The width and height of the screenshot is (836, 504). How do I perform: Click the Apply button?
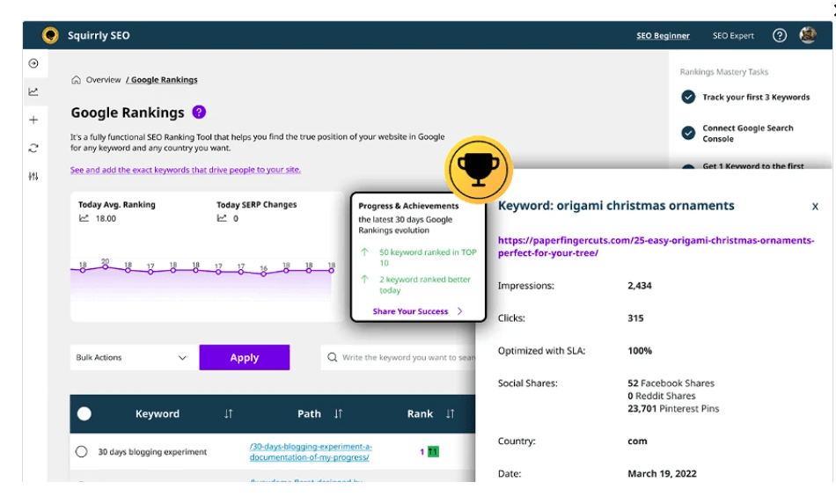pos(244,357)
